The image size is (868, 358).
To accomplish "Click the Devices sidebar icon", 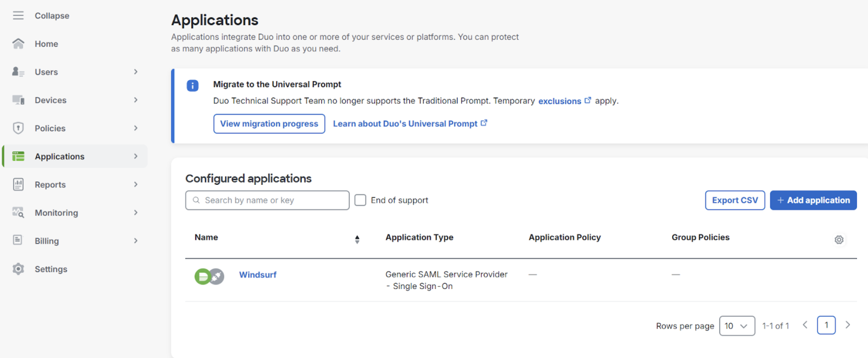I will (18, 100).
